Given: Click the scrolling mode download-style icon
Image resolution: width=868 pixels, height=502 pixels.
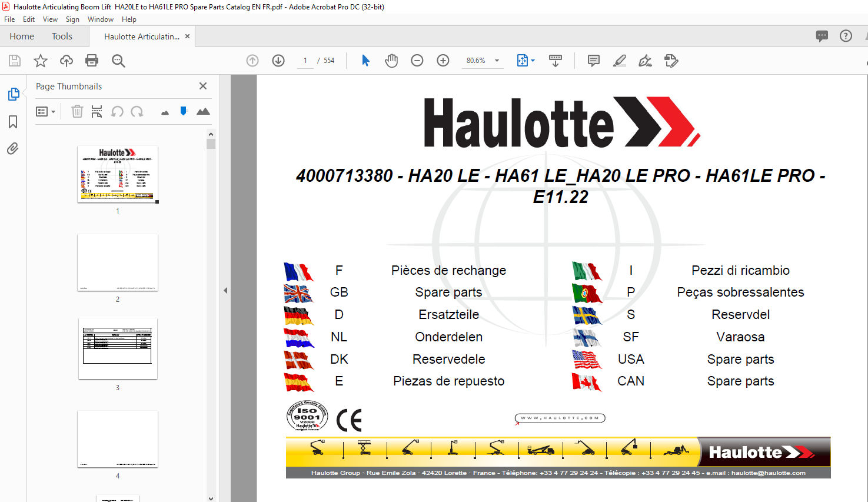Looking at the screenshot, I should pos(555,61).
